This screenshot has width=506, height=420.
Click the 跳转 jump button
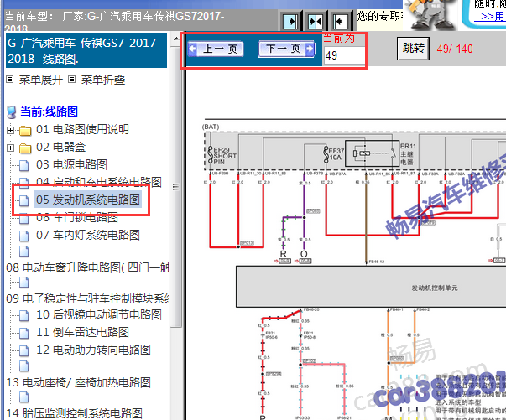point(413,49)
